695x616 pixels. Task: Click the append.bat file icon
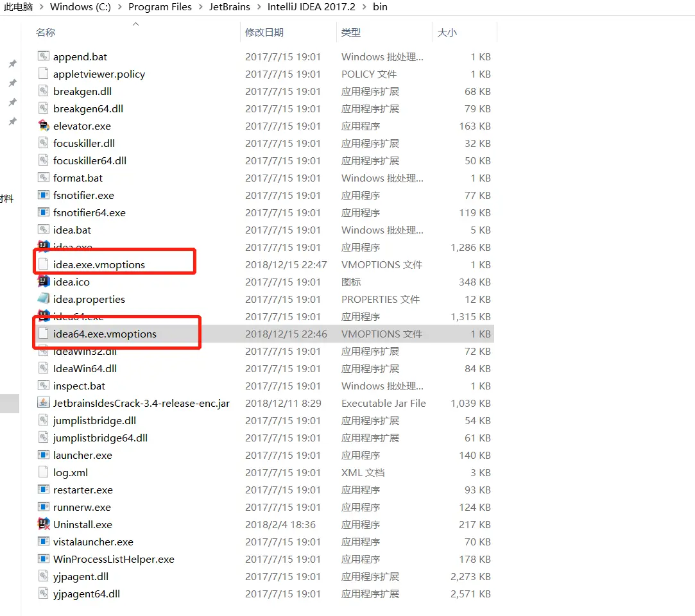44,56
